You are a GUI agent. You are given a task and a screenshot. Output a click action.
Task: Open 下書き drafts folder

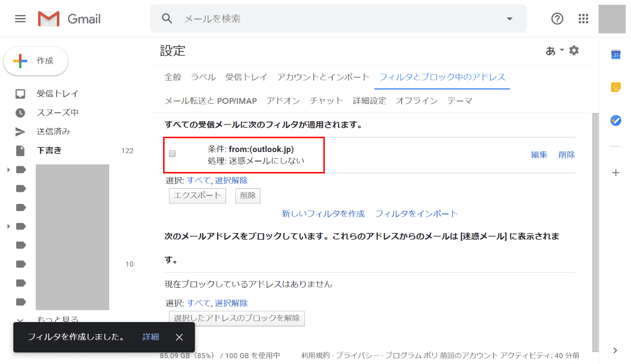click(x=50, y=151)
